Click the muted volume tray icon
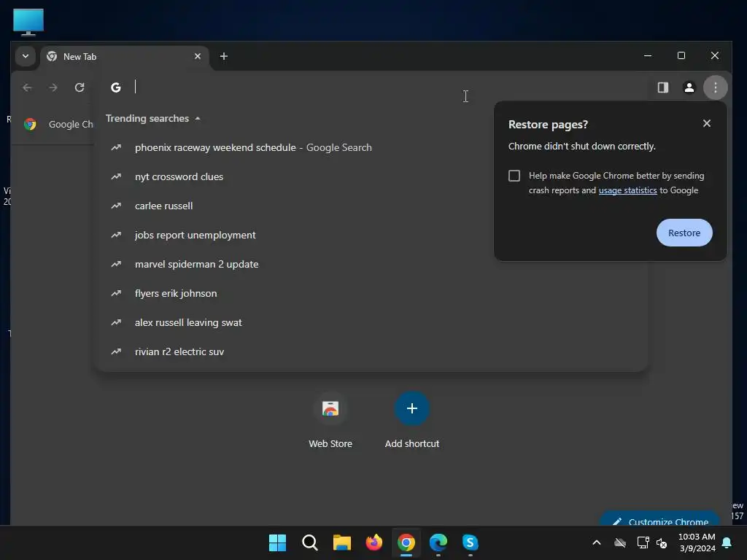This screenshot has width=747, height=560. pyautogui.click(x=662, y=542)
